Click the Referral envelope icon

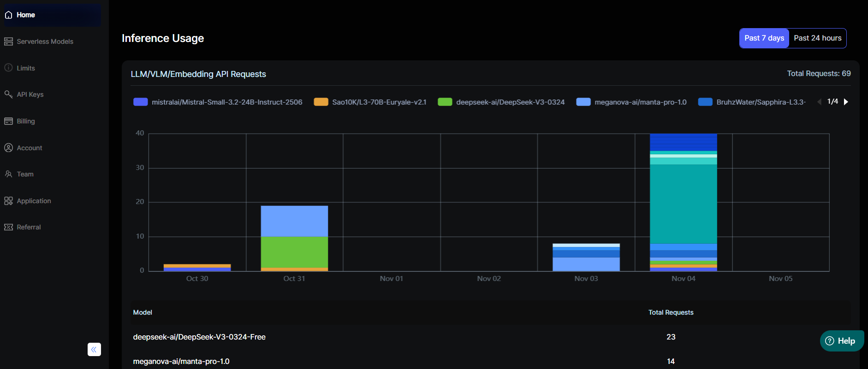[x=8, y=227]
